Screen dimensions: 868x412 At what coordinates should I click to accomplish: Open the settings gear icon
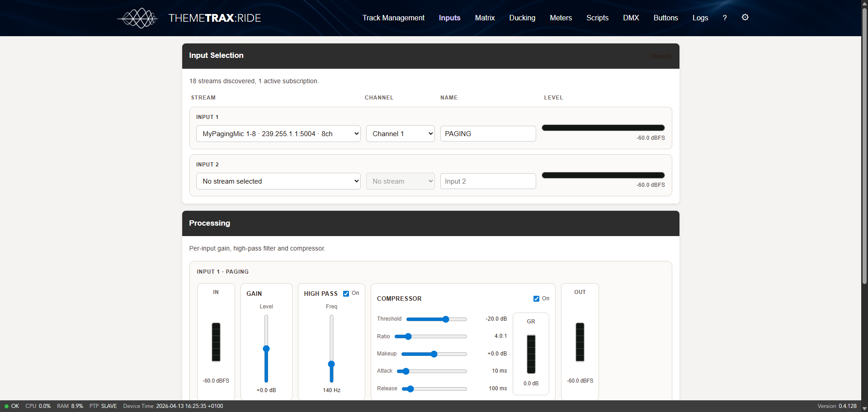pyautogui.click(x=745, y=17)
